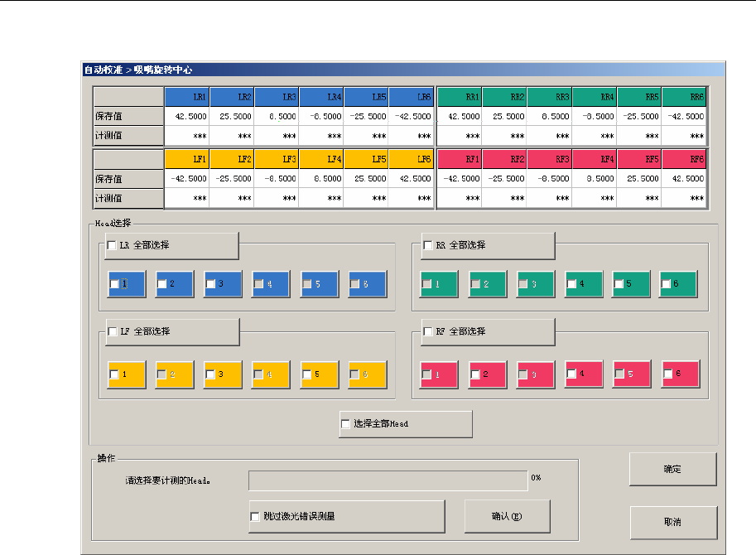756x555 pixels.
Task: Select red RF head 5 checkbox
Action: click(619, 374)
